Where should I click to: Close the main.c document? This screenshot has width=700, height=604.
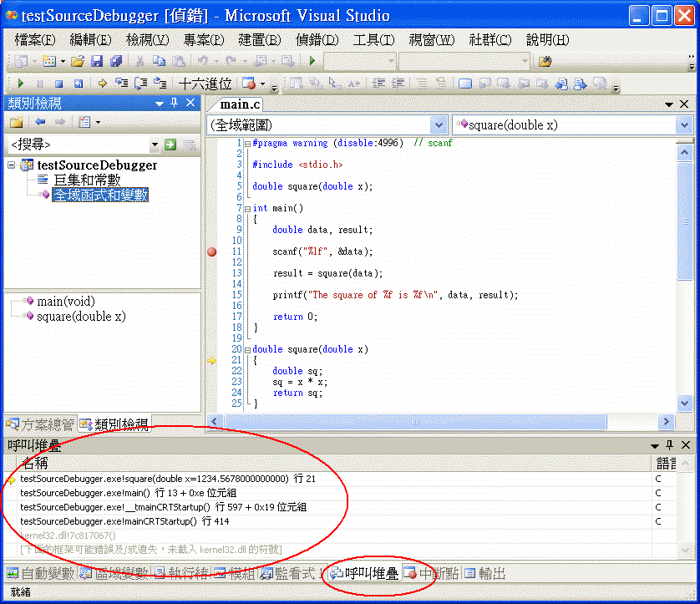[x=684, y=104]
